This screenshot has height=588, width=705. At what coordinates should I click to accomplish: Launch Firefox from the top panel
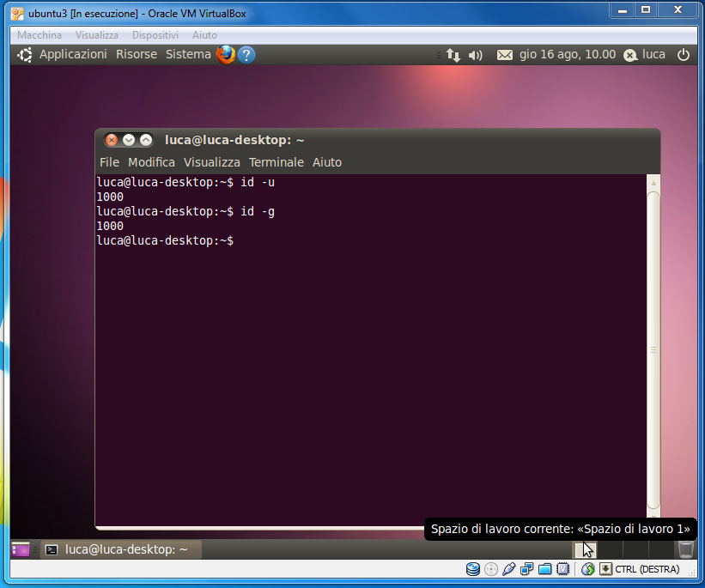point(226,54)
